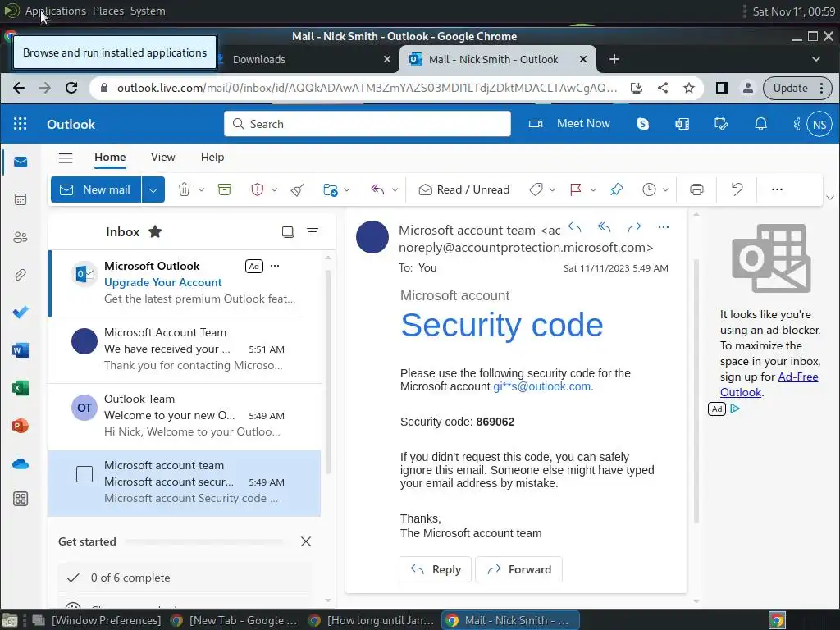Open notifications bell
Screen dimensions: 840x630
click(760, 124)
